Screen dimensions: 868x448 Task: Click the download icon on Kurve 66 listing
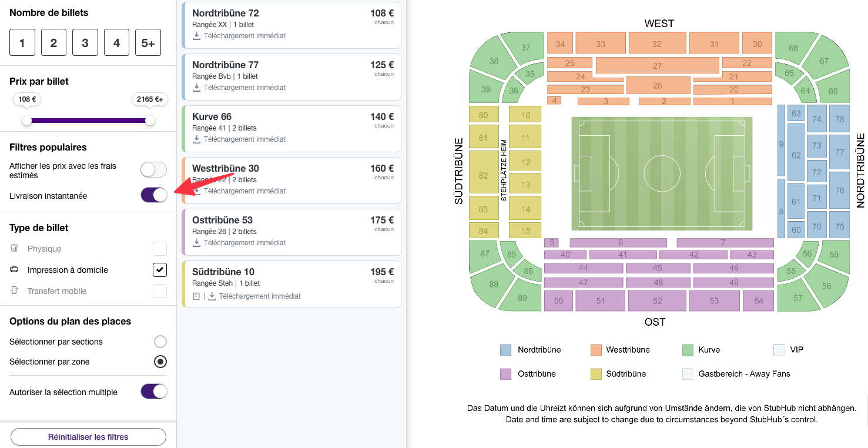pos(196,139)
